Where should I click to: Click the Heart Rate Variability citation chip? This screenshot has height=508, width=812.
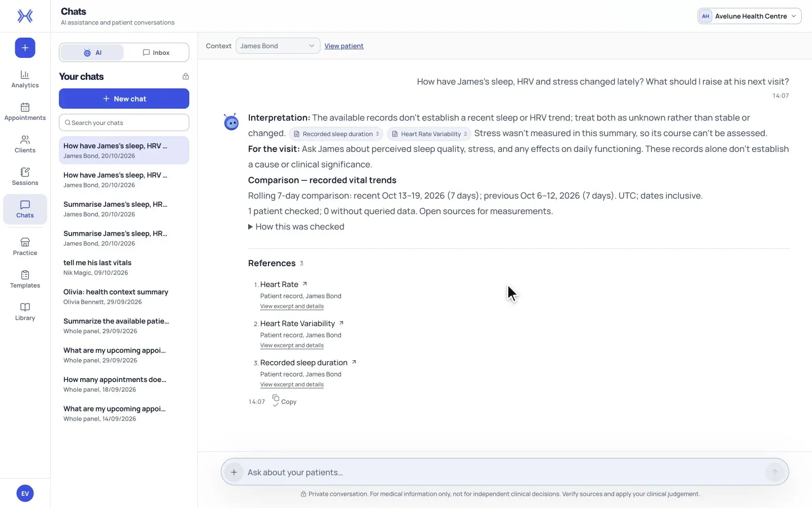pyautogui.click(x=429, y=134)
